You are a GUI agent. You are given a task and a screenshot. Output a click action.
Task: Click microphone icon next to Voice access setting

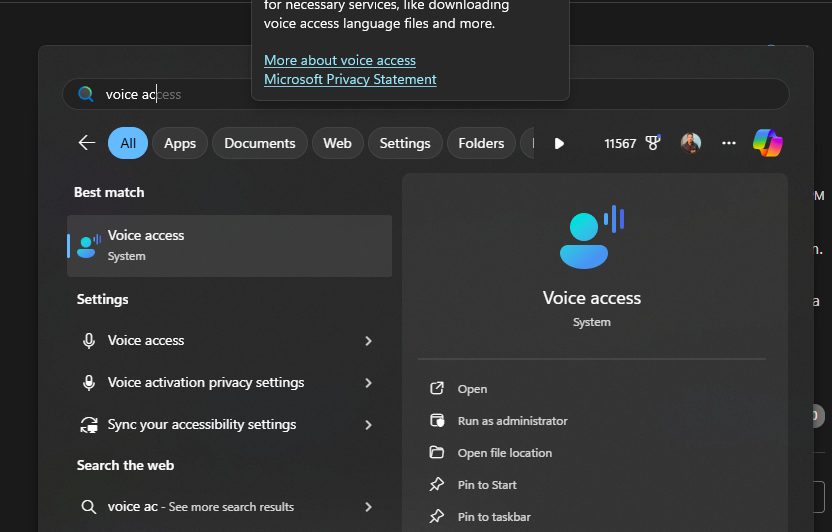(89, 341)
